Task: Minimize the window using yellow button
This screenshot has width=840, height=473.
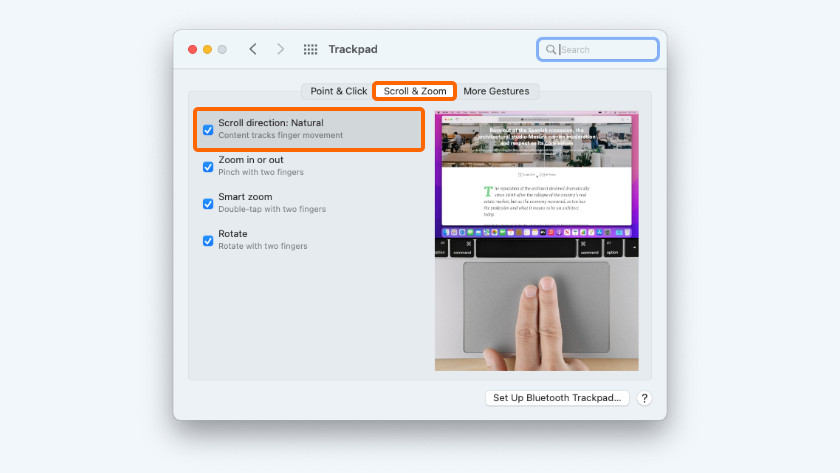Action: pos(207,49)
